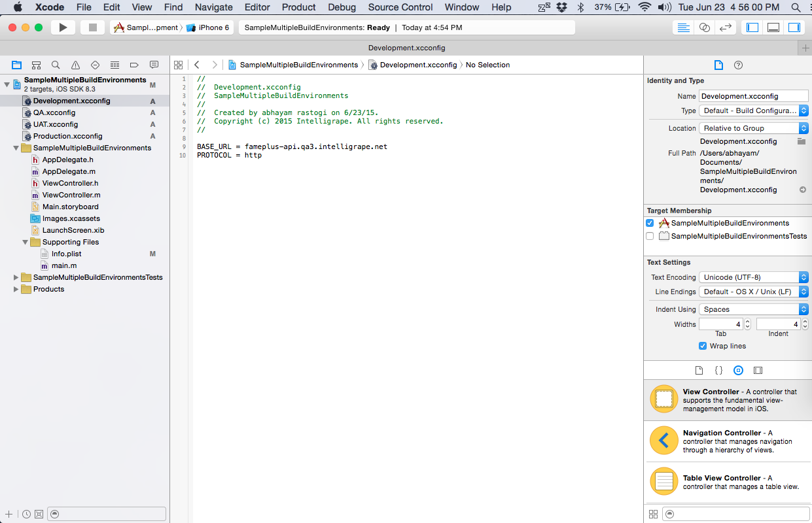The width and height of the screenshot is (812, 523).
Task: Switch to the Find navigator
Action: 56,65
